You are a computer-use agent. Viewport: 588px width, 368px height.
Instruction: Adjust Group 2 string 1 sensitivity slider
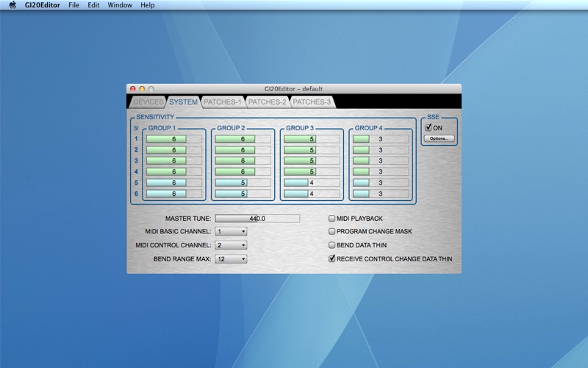[x=243, y=139]
